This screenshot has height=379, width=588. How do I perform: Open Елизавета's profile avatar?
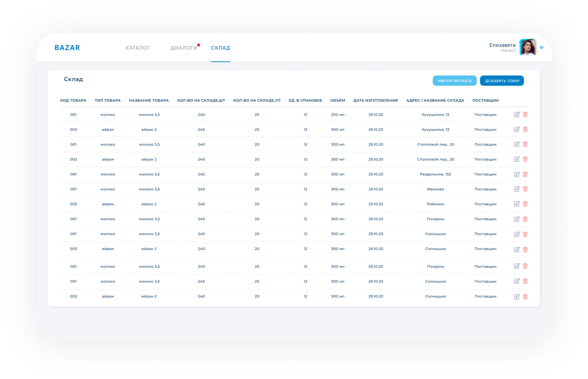[x=528, y=47]
